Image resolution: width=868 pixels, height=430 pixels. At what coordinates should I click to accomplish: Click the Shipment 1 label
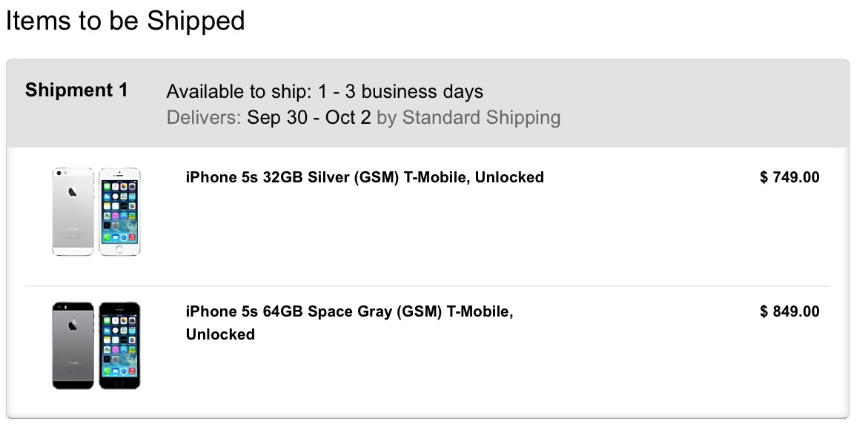pyautogui.click(x=76, y=90)
